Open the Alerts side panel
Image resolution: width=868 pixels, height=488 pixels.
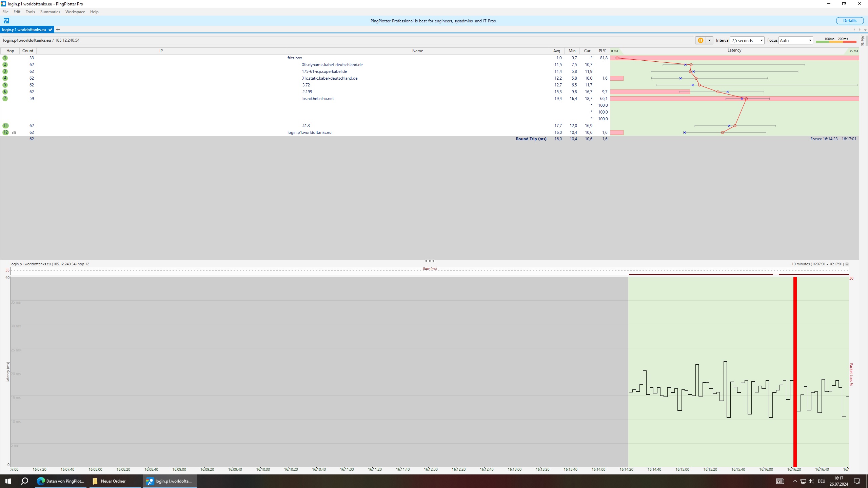862,41
